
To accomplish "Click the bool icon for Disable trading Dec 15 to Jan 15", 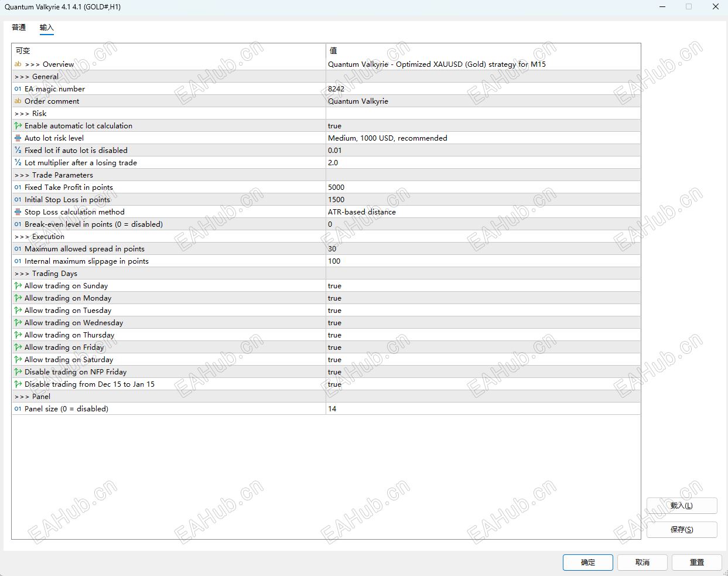I will pos(18,384).
